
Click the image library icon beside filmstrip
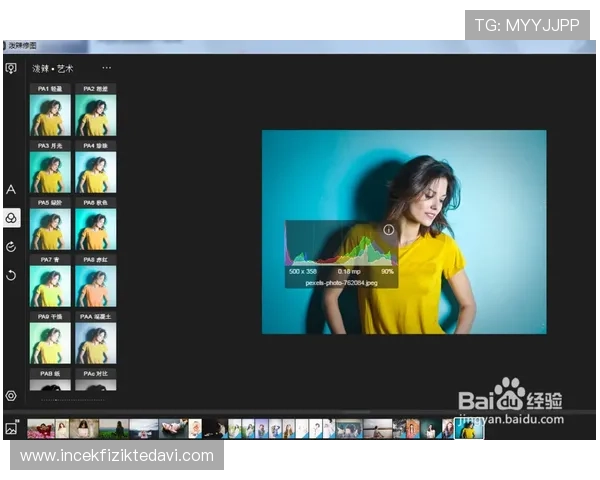click(x=12, y=428)
